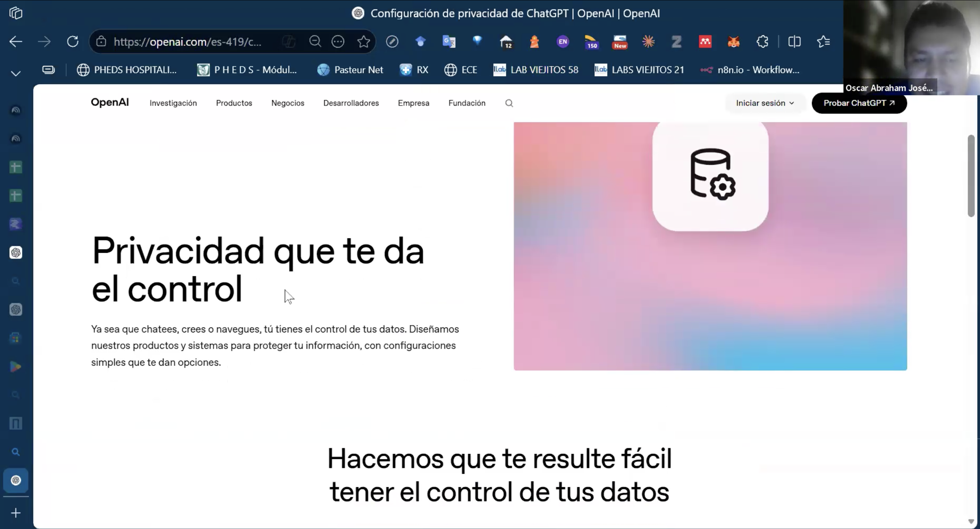
Task: Open the LAB VIEJITOS 58 bookmark
Action: (x=536, y=70)
